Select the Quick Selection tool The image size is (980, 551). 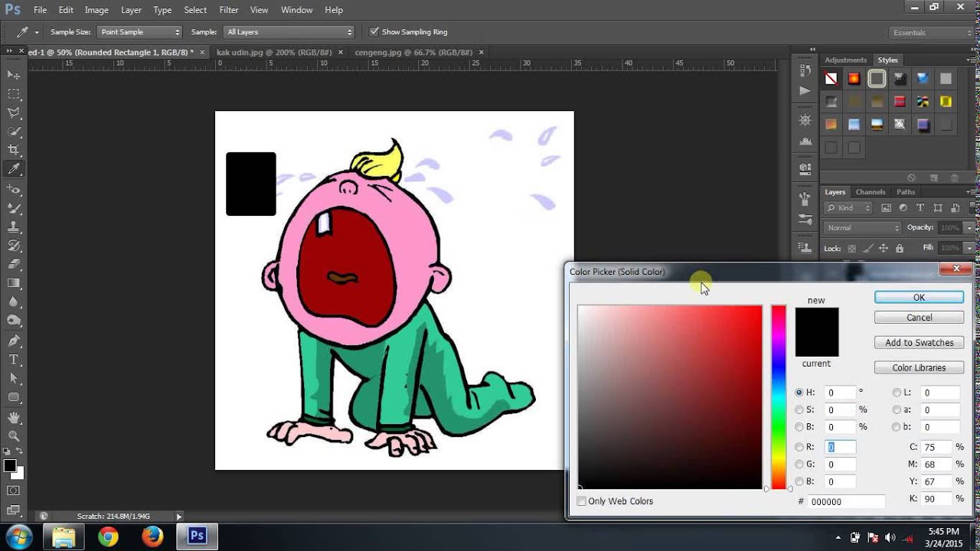coord(14,132)
